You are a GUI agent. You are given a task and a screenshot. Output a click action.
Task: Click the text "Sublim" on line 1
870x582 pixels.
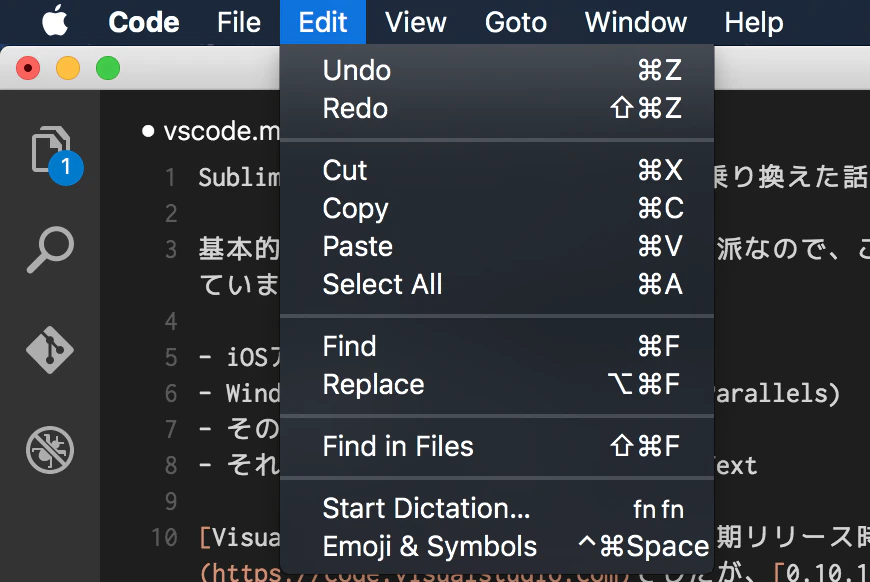239,178
